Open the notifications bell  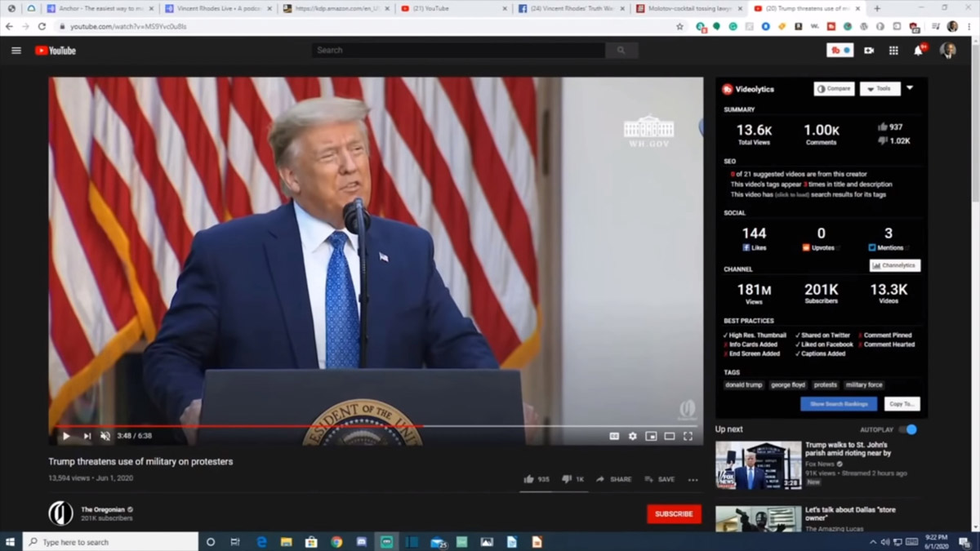coord(919,51)
